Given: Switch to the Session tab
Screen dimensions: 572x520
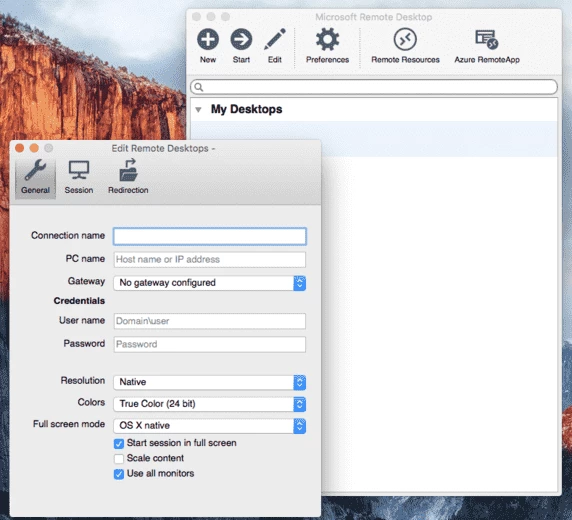Looking at the screenshot, I should (79, 178).
